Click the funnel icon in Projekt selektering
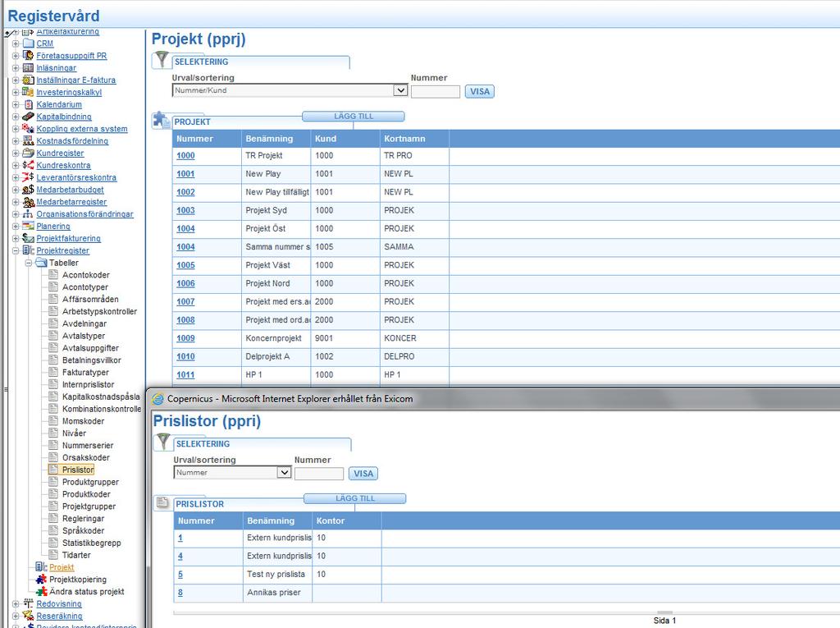 [162, 60]
